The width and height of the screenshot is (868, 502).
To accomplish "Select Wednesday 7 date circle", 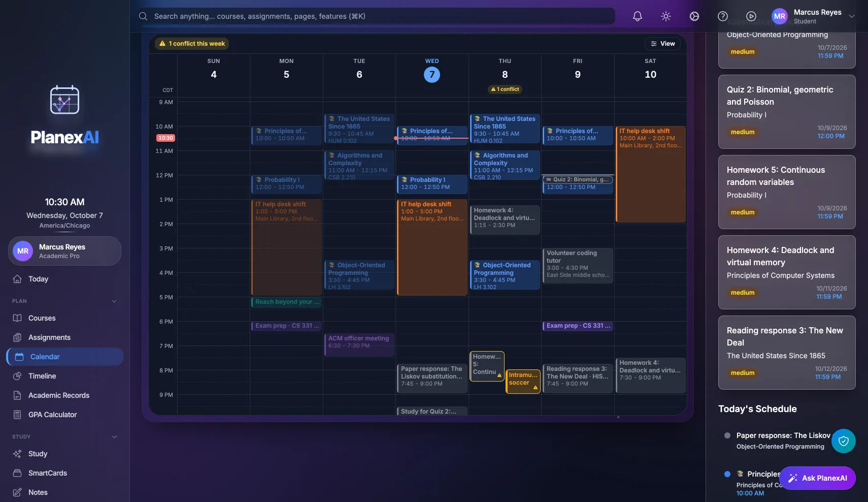I will pos(432,75).
